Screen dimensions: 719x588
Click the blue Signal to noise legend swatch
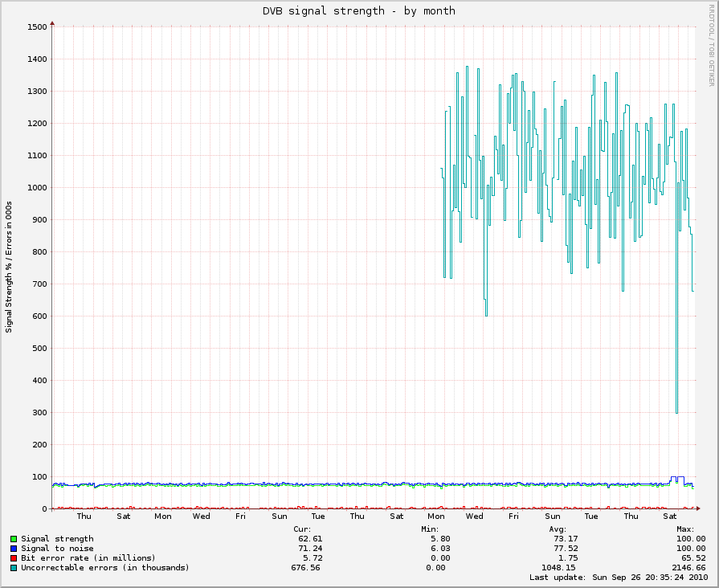tap(14, 549)
